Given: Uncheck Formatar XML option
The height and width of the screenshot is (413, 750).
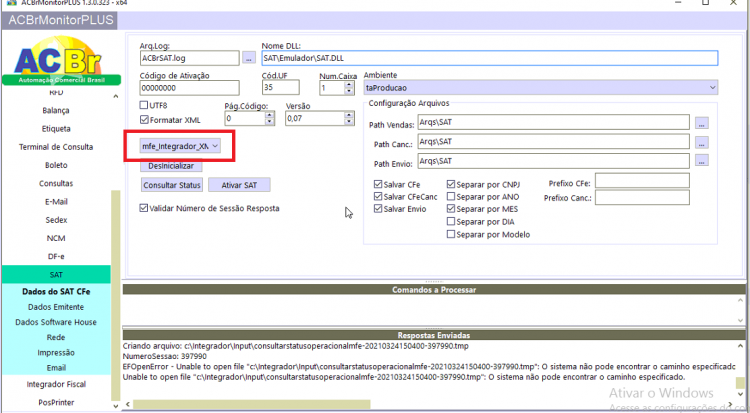Looking at the screenshot, I should [144, 120].
